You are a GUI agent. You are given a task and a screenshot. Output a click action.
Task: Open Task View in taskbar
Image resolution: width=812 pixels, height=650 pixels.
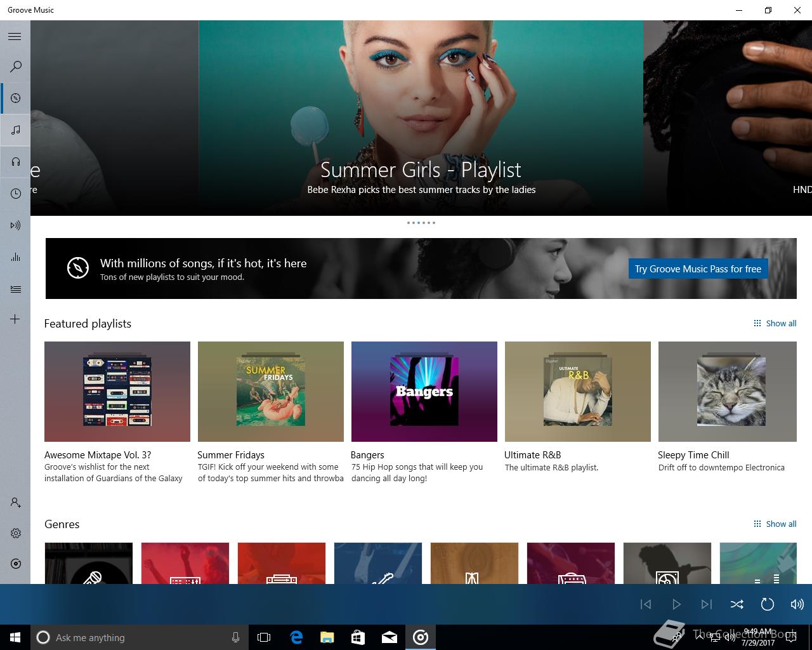(x=264, y=637)
